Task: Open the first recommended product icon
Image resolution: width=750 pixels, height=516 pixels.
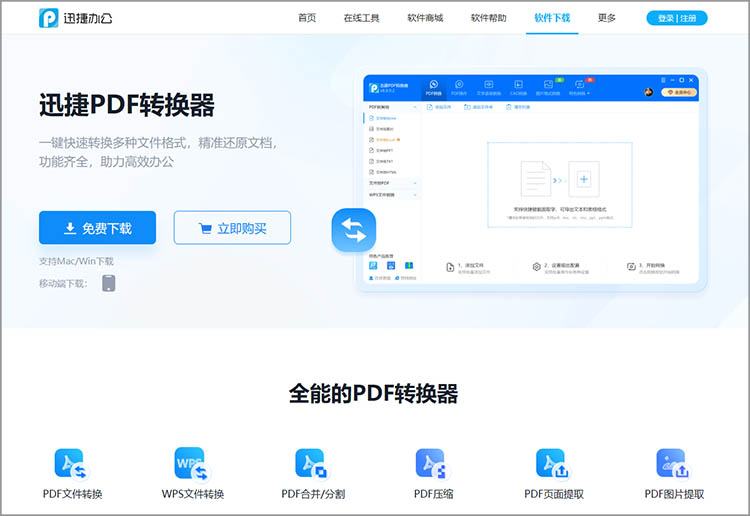Action: point(373,266)
